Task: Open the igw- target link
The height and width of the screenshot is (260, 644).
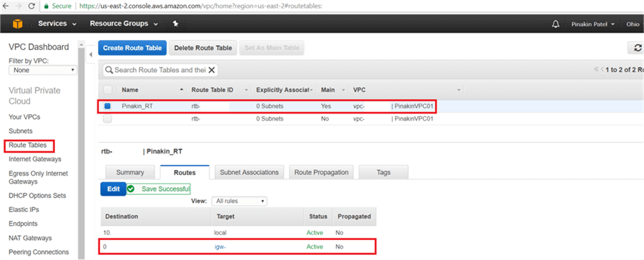Action: tap(220, 246)
